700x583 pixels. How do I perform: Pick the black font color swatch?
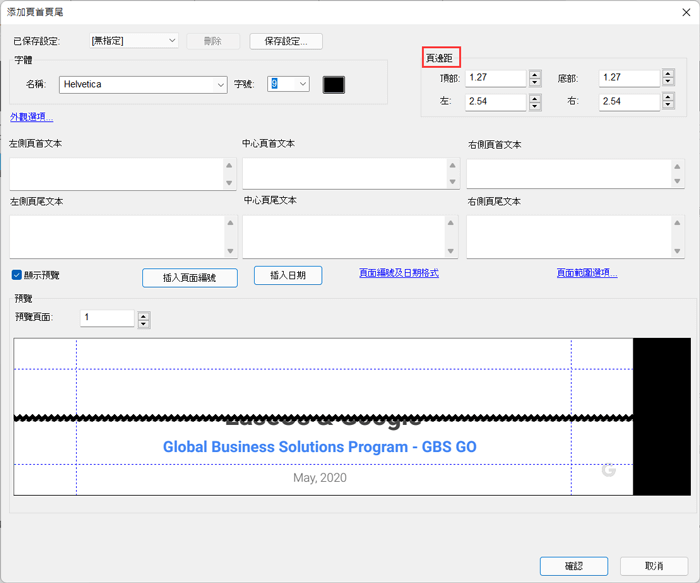[x=334, y=85]
